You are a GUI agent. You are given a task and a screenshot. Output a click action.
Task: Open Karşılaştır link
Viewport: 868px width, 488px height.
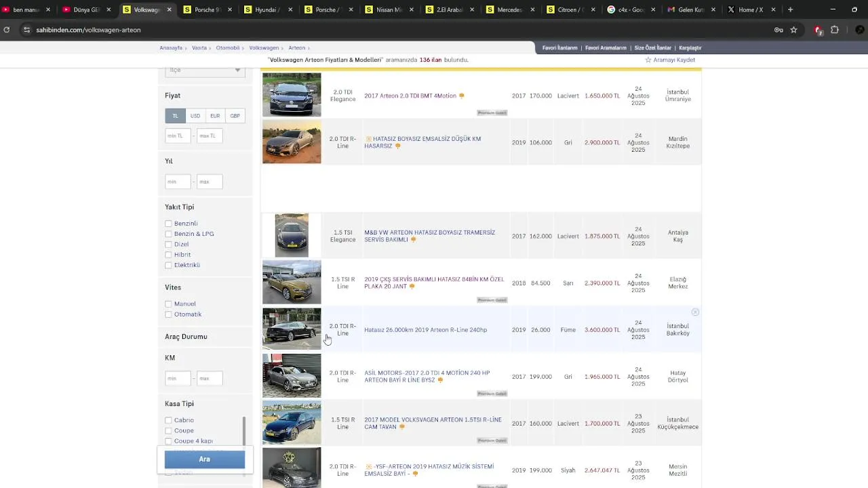690,48
